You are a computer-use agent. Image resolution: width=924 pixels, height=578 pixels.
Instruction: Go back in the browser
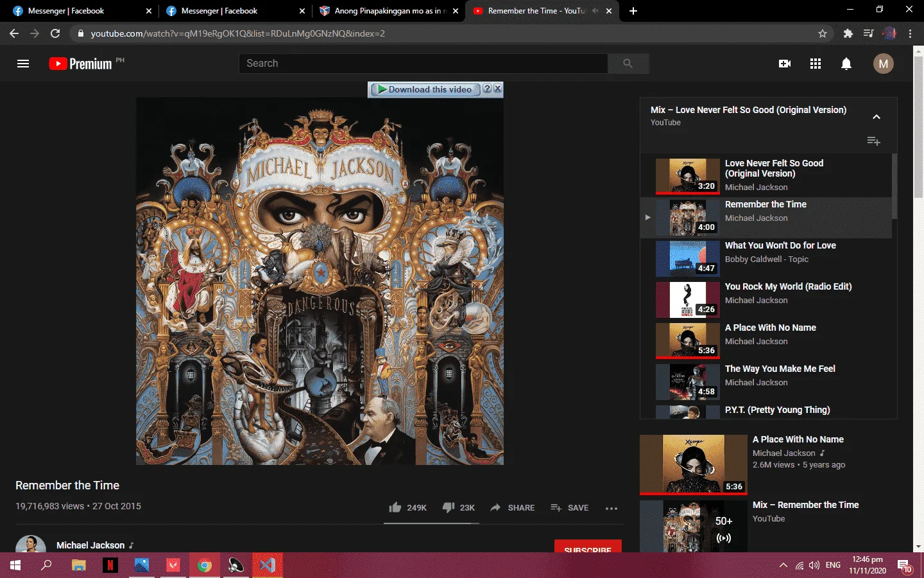tap(14, 33)
